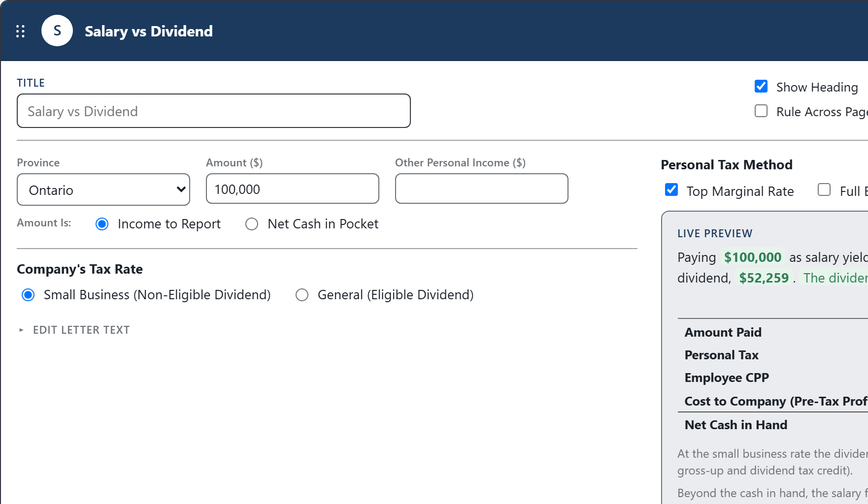The width and height of the screenshot is (868, 504).
Task: Tick the checkbox beside Top Marginal Rate's neighbor 'Full'
Action: point(824,189)
